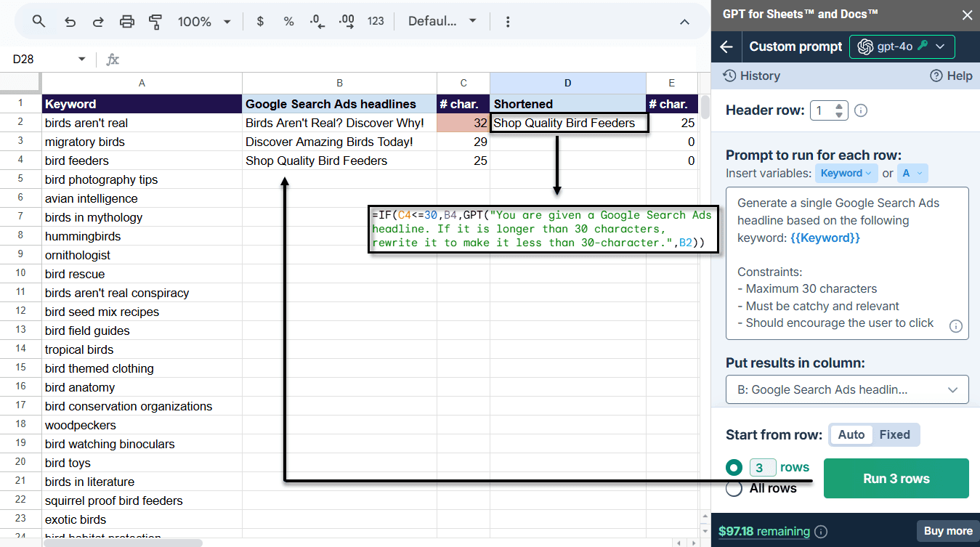The width and height of the screenshot is (980, 547).
Task: Switch start row mode to Auto
Action: point(851,435)
